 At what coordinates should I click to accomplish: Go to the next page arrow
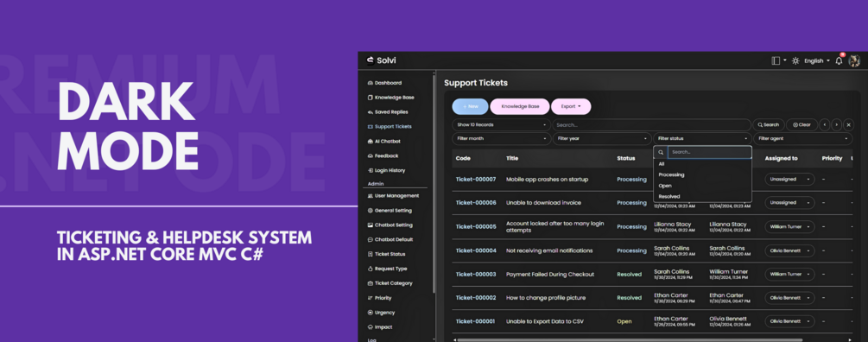click(836, 125)
